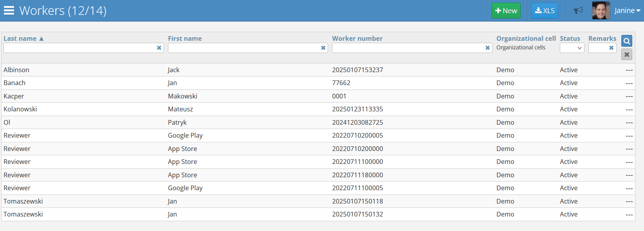Open the hamburger main menu
This screenshot has height=231, width=644.
click(9, 11)
